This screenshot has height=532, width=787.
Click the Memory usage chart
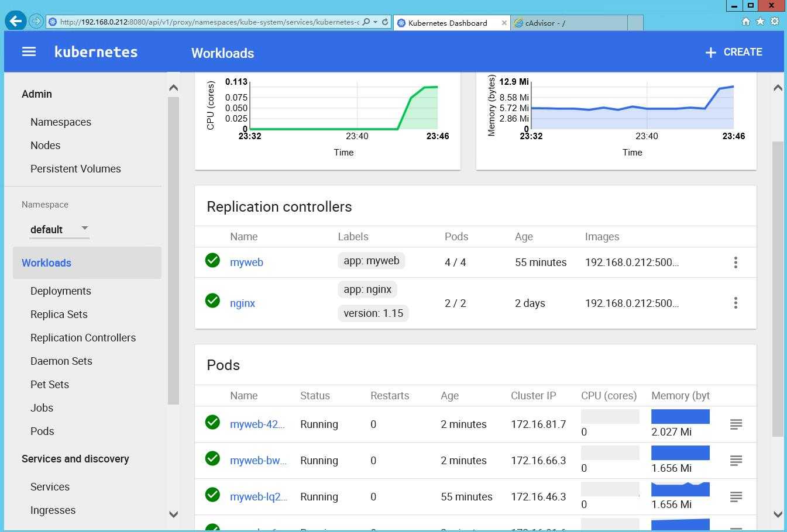[x=632, y=106]
